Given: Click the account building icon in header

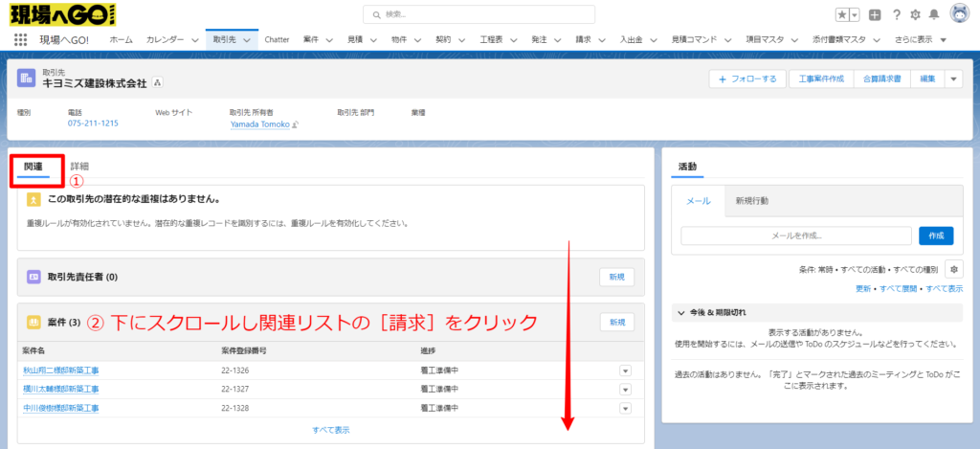Looking at the screenshot, I should pyautogui.click(x=26, y=78).
